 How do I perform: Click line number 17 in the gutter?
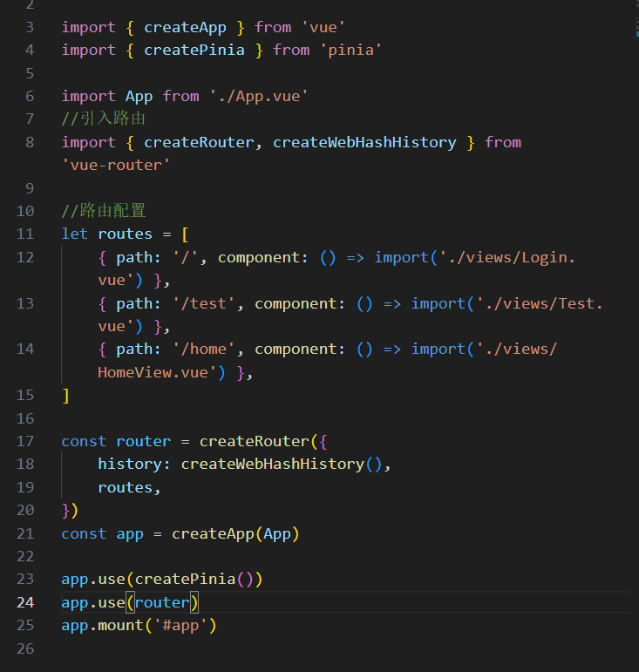25,441
